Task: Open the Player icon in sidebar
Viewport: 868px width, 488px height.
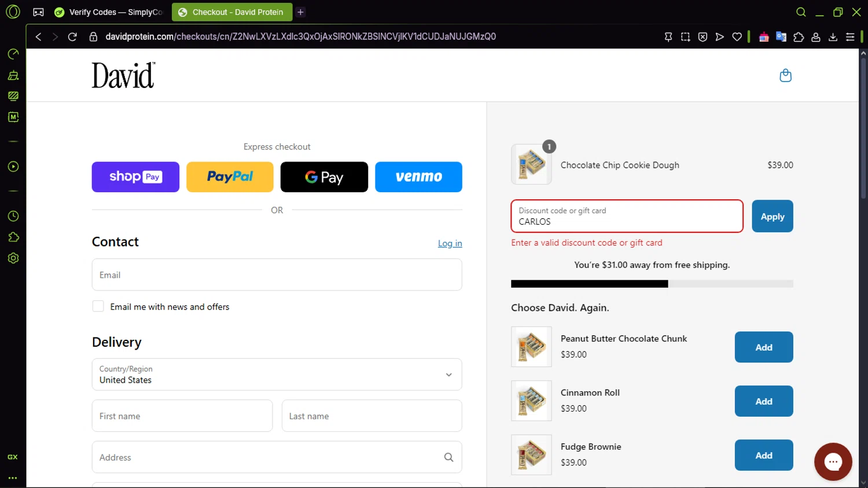Action: pyautogui.click(x=13, y=167)
